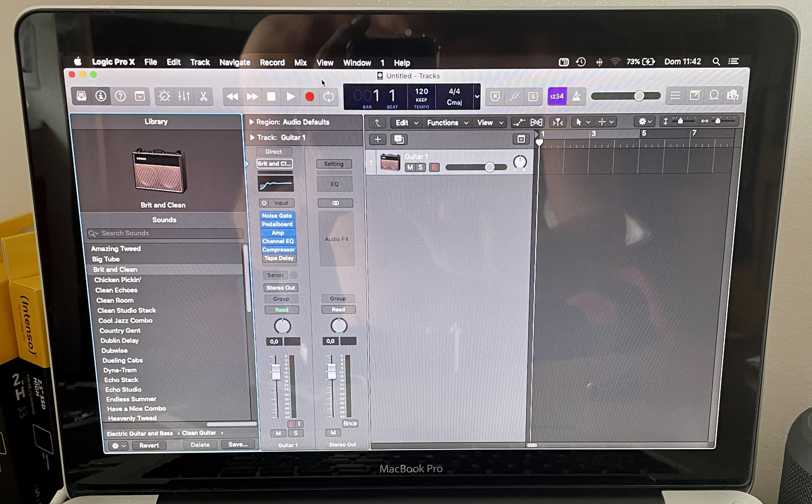The height and width of the screenshot is (504, 812).
Task: Open the Track menu in menu bar
Action: coord(200,62)
